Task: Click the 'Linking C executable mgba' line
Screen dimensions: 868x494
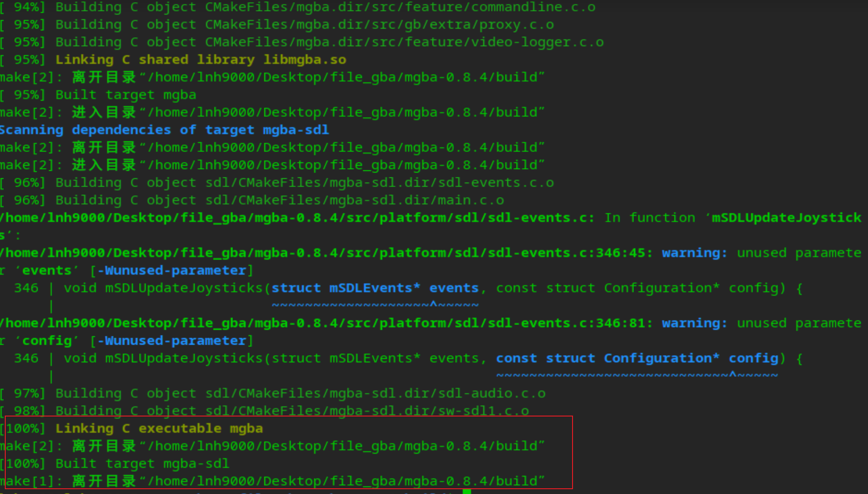Action: (x=131, y=428)
